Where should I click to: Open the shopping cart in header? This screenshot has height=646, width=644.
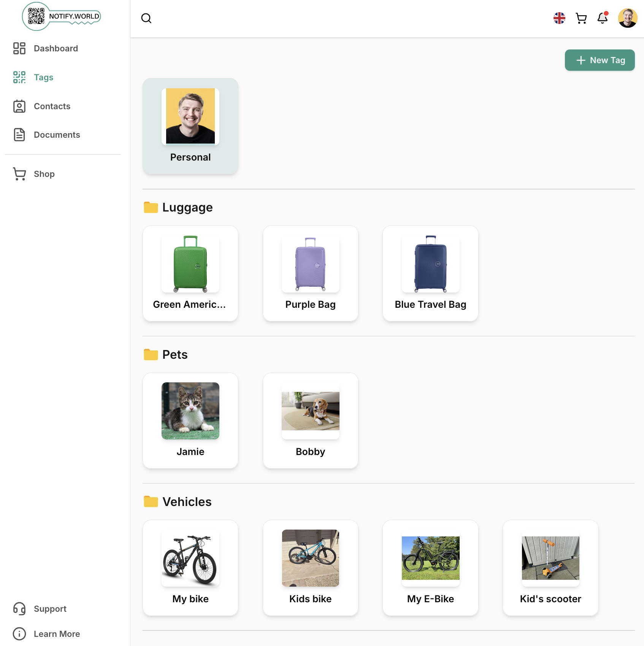pyautogui.click(x=581, y=18)
